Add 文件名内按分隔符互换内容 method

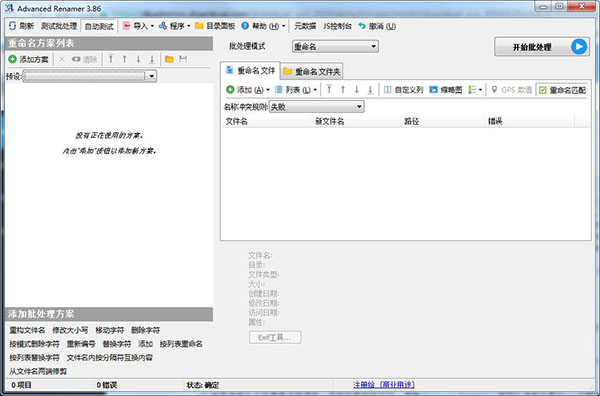(x=109, y=358)
